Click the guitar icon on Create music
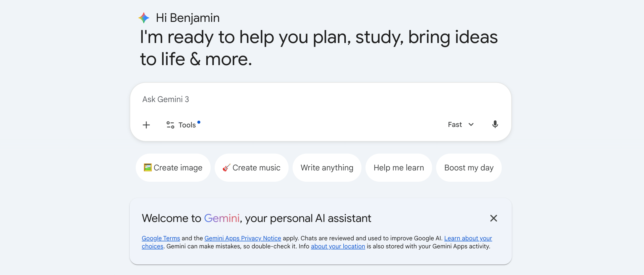 tap(226, 168)
